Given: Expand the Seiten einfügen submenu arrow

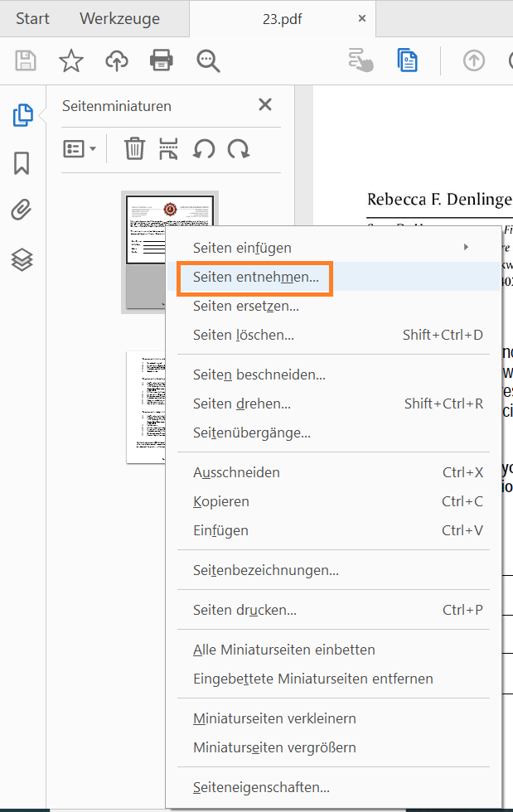Looking at the screenshot, I should click(465, 246).
